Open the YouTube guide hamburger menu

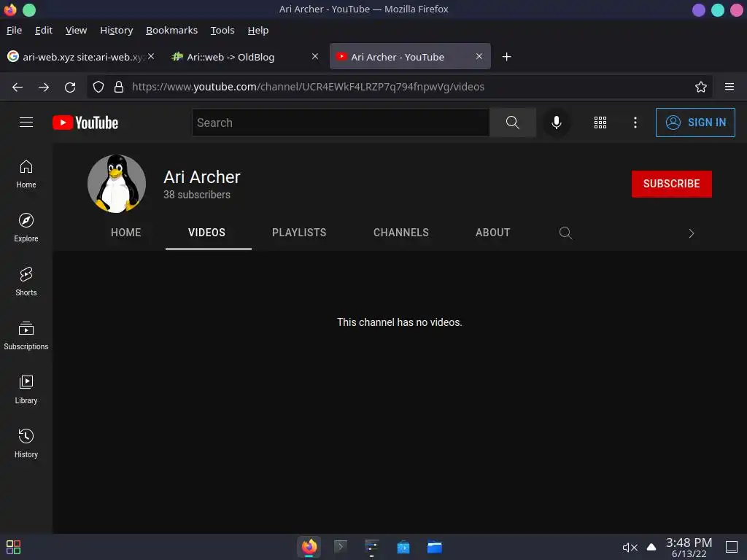coord(26,122)
